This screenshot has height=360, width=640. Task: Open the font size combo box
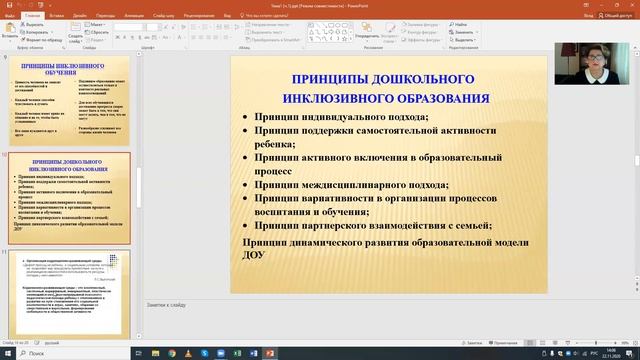(152, 27)
